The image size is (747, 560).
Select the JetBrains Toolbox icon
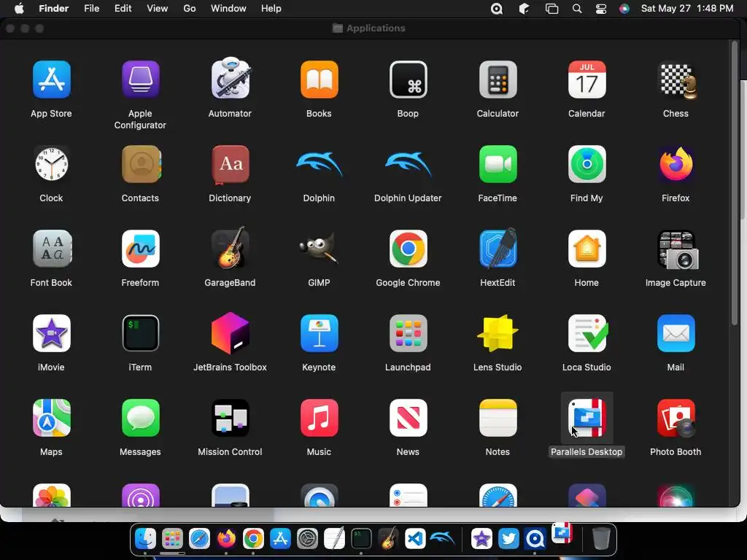(x=230, y=332)
